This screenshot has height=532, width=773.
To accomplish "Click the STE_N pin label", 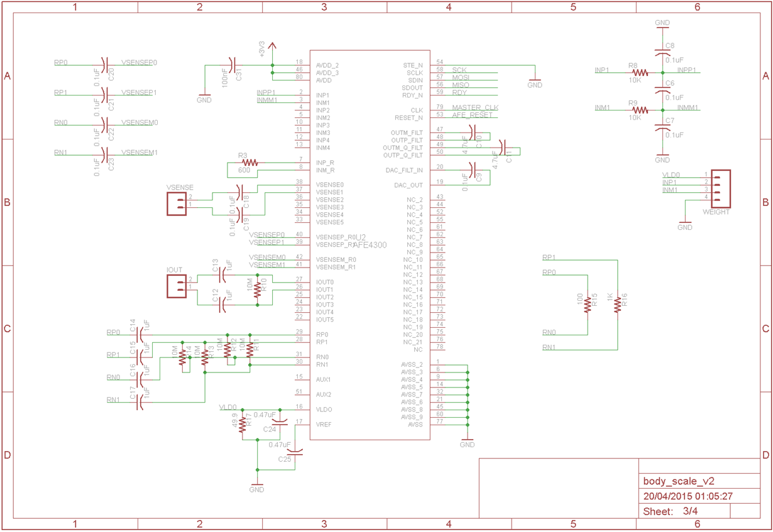I will [413, 65].
